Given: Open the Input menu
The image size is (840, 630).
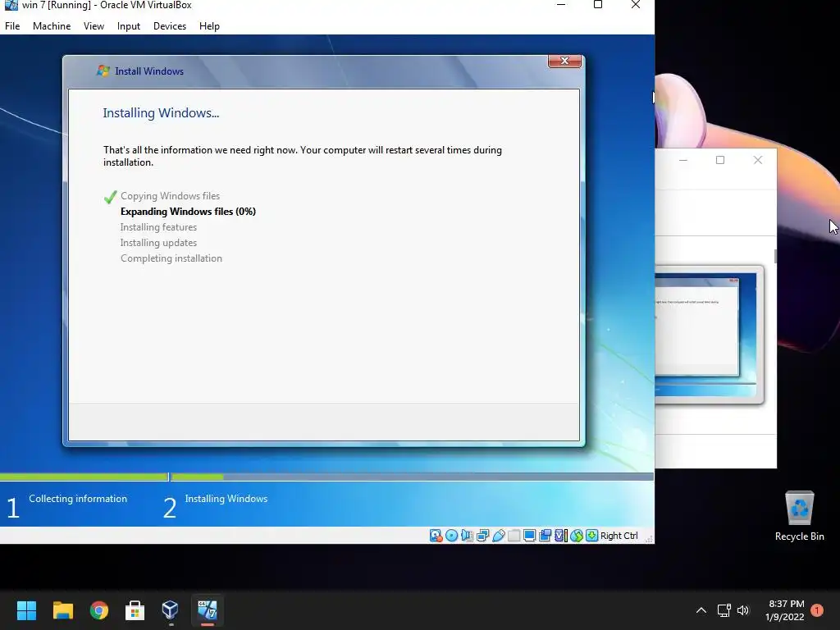Looking at the screenshot, I should point(129,26).
